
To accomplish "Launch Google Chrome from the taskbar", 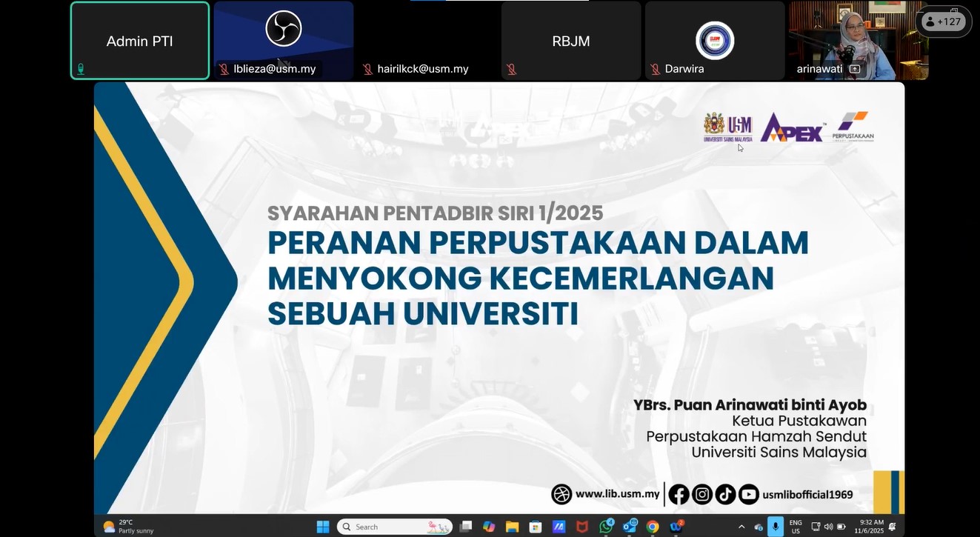I will [x=652, y=527].
